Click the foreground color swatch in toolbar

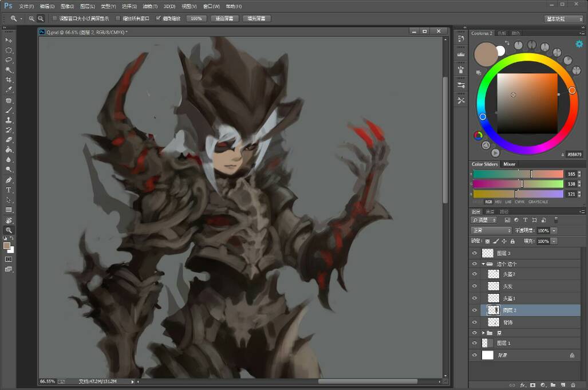pyautogui.click(x=7, y=245)
